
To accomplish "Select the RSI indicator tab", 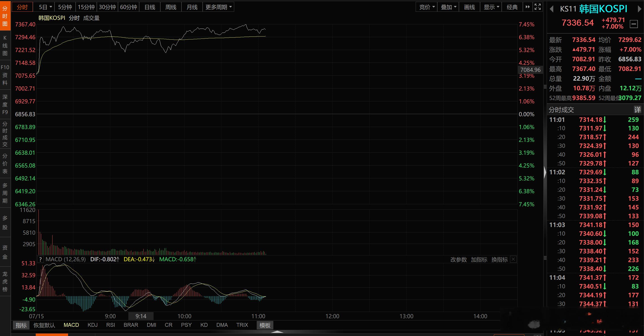I will [x=111, y=325].
